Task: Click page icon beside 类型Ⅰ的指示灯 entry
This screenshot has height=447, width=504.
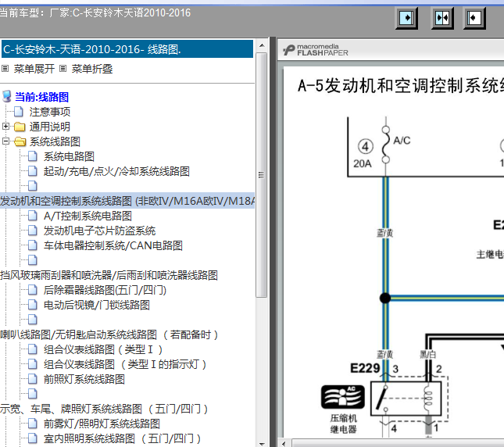Action: coord(33,364)
